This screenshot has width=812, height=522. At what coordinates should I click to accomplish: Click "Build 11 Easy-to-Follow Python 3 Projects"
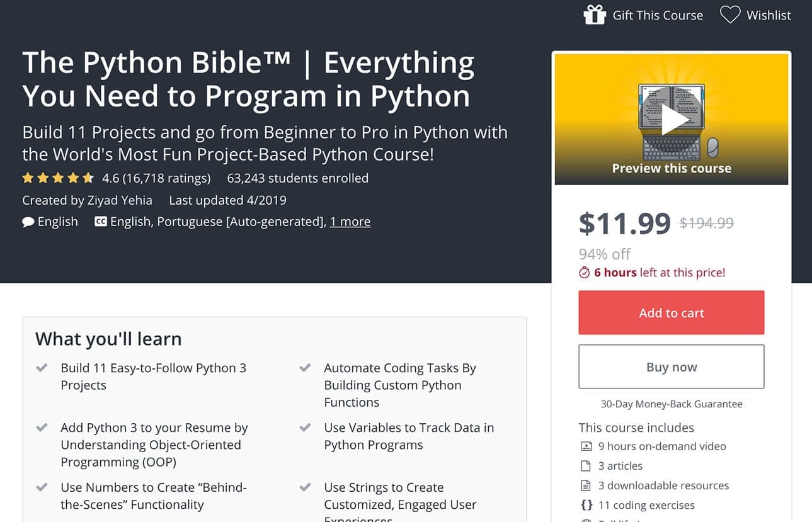point(153,377)
